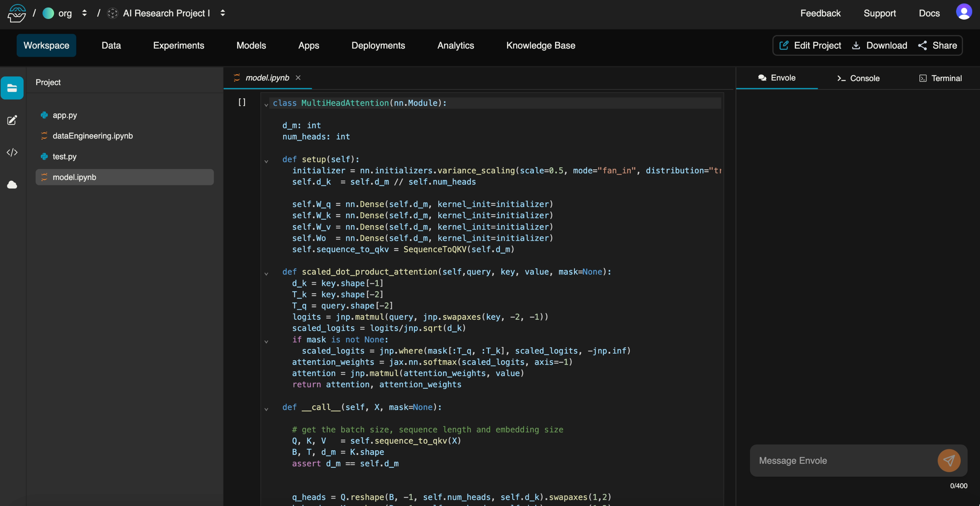Send message with the paper plane button
Viewport: 980px width, 506px height.
pos(948,460)
